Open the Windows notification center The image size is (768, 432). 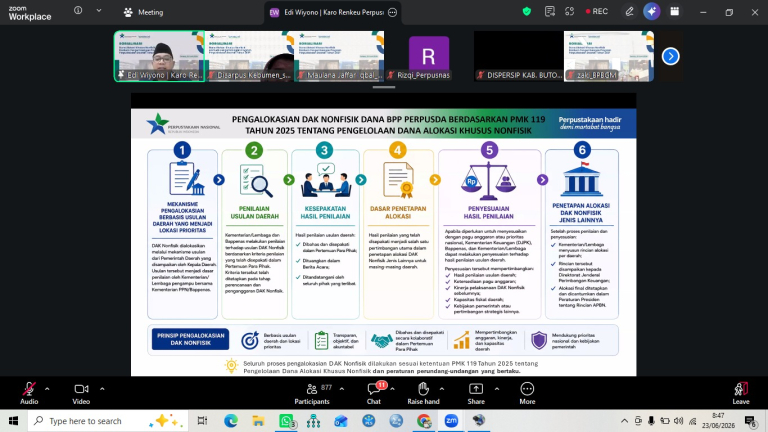[750, 421]
